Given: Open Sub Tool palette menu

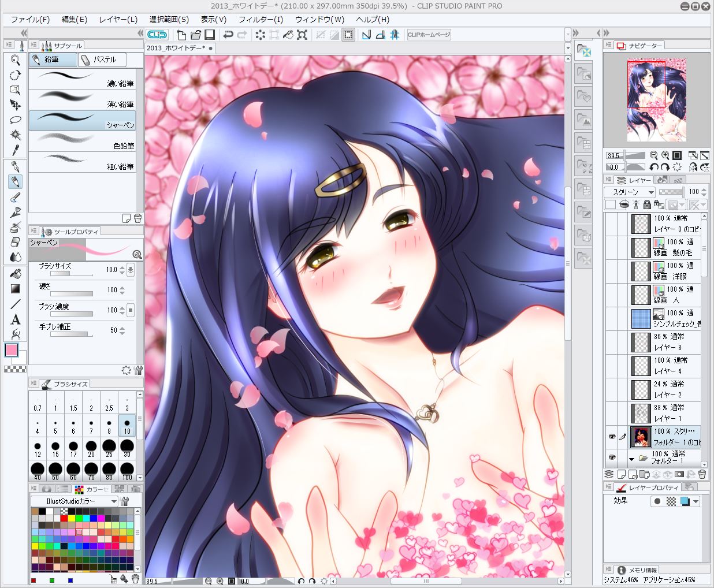Looking at the screenshot, I should pyautogui.click(x=34, y=45).
